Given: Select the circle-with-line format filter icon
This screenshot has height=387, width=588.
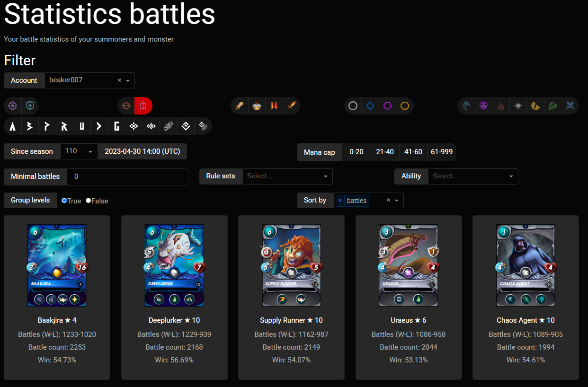Looking at the screenshot, I should click(x=126, y=106).
